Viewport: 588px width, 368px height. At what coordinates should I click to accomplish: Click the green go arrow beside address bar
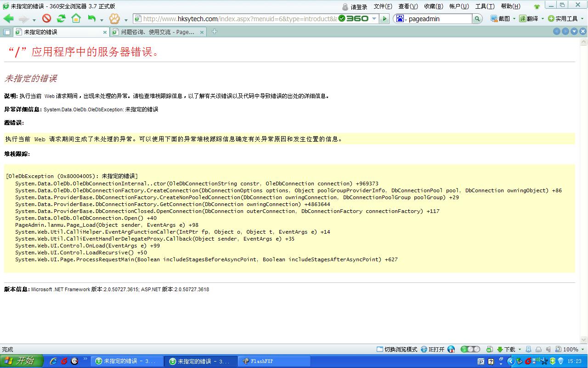[x=385, y=18]
